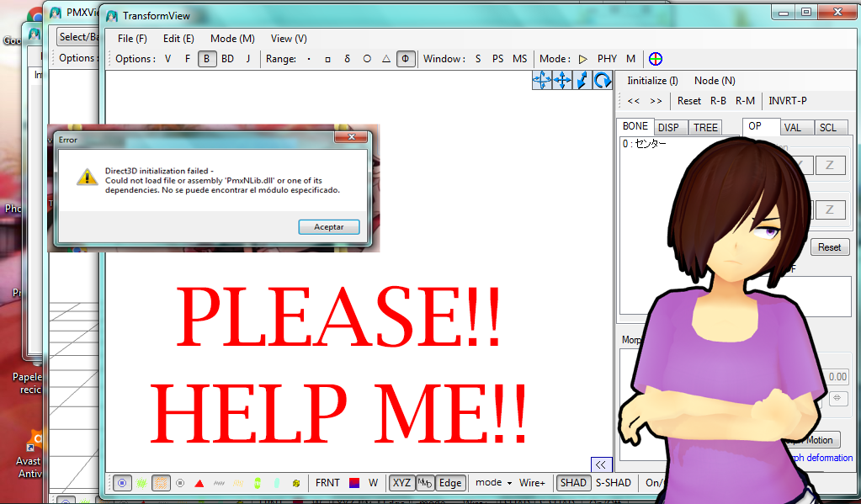The height and width of the screenshot is (504, 861).
Task: Click the gray circle icon in bottom toolbar
Action: click(x=180, y=483)
